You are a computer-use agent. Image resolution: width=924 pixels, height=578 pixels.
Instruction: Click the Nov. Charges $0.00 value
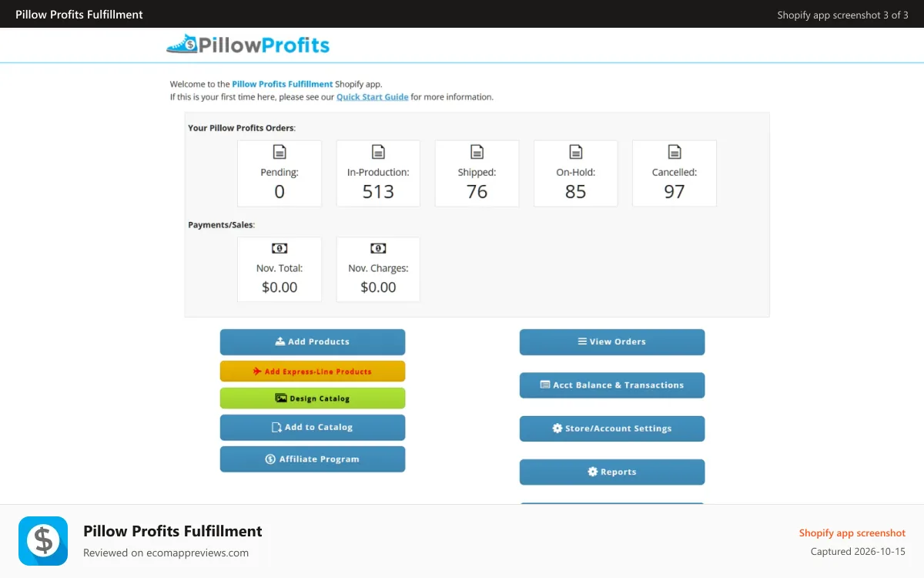pyautogui.click(x=378, y=287)
